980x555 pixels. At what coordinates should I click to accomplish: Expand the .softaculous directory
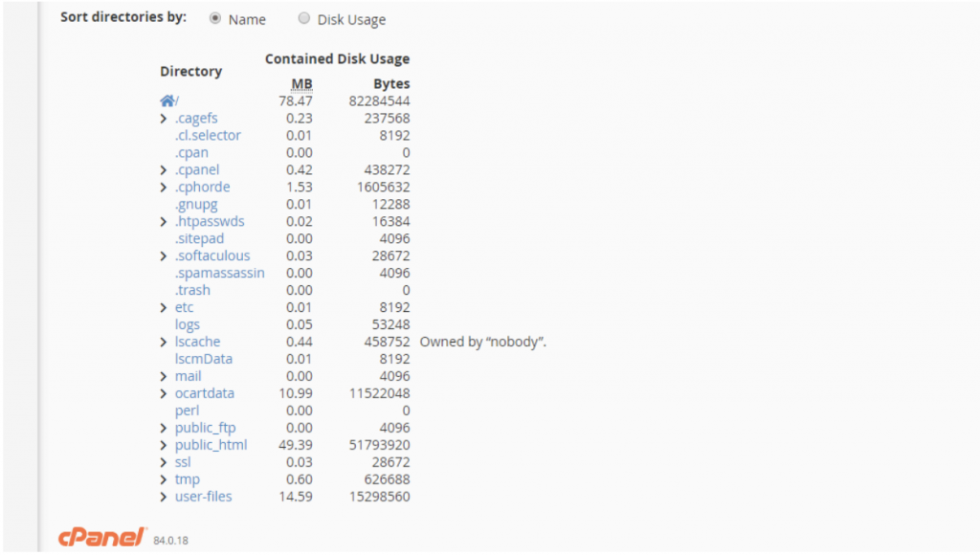coord(164,255)
